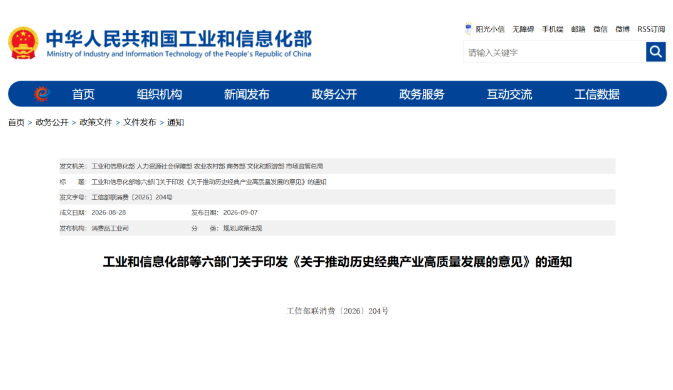Viewport: 673px width, 390px height.
Task: Open 政务服务 in the navigation bar
Action: point(422,94)
